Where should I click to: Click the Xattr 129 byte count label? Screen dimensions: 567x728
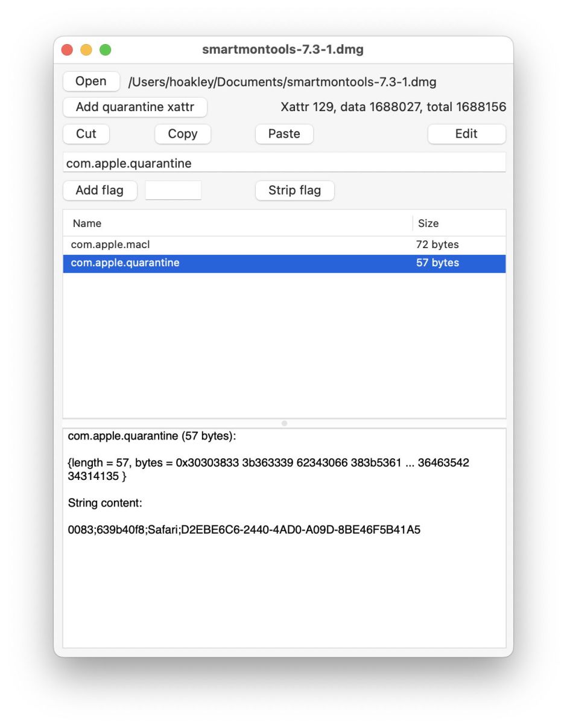coord(393,107)
